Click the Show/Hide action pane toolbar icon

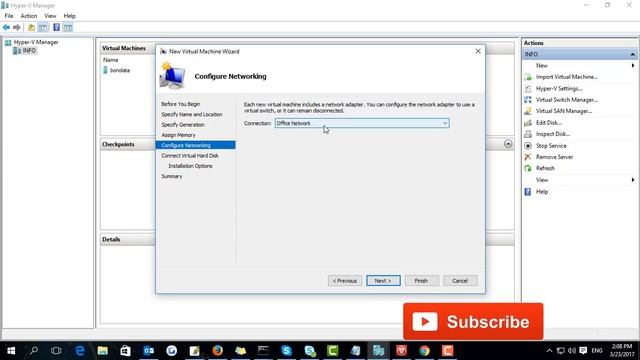[x=68, y=28]
